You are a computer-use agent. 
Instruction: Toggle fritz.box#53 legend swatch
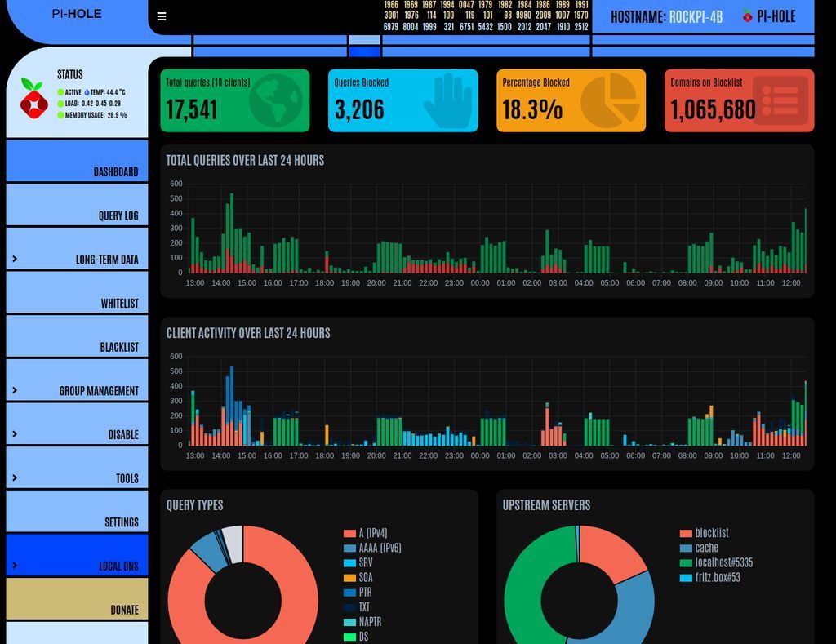pos(686,577)
